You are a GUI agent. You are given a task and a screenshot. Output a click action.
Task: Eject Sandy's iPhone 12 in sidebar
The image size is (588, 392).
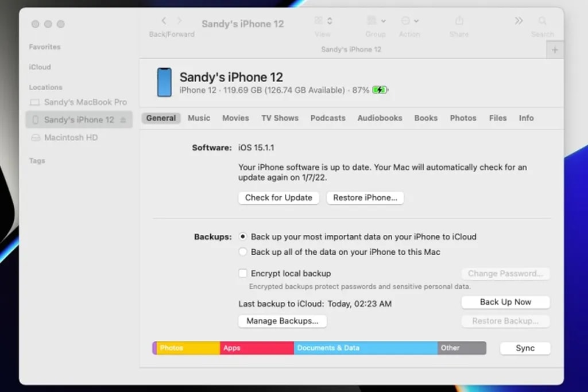[123, 120]
